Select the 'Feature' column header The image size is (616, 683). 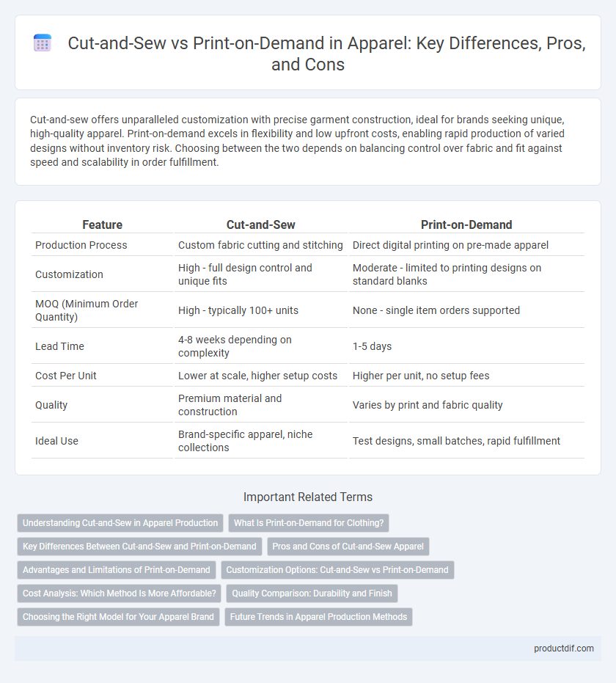[x=103, y=224]
